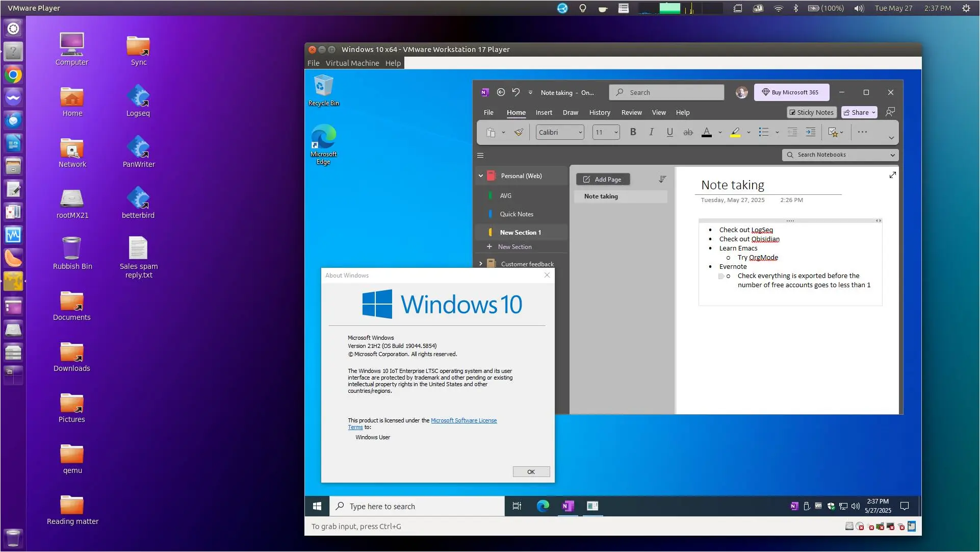Image resolution: width=980 pixels, height=552 pixels.
Task: Click the Windows Start button
Action: tap(317, 506)
